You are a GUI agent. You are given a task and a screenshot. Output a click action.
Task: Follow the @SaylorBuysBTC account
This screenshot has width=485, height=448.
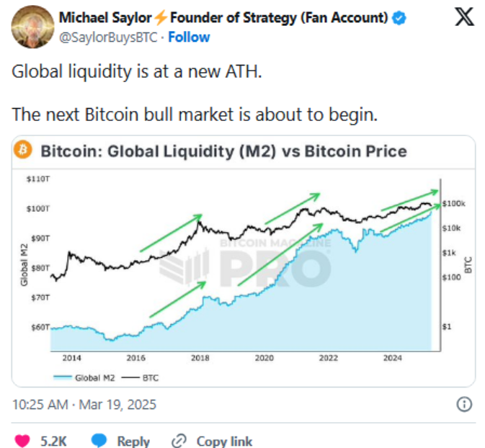tap(189, 37)
